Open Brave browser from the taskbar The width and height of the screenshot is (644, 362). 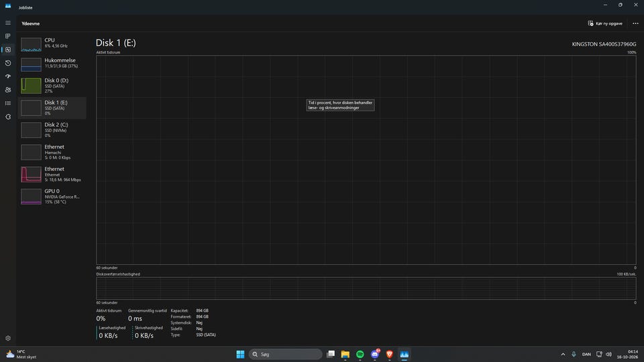pyautogui.click(x=390, y=354)
